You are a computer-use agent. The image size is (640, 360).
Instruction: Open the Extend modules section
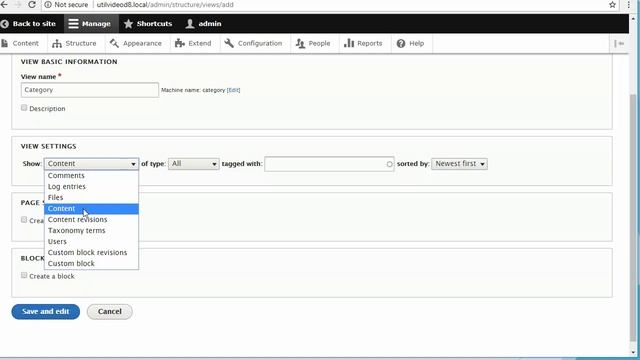193,43
